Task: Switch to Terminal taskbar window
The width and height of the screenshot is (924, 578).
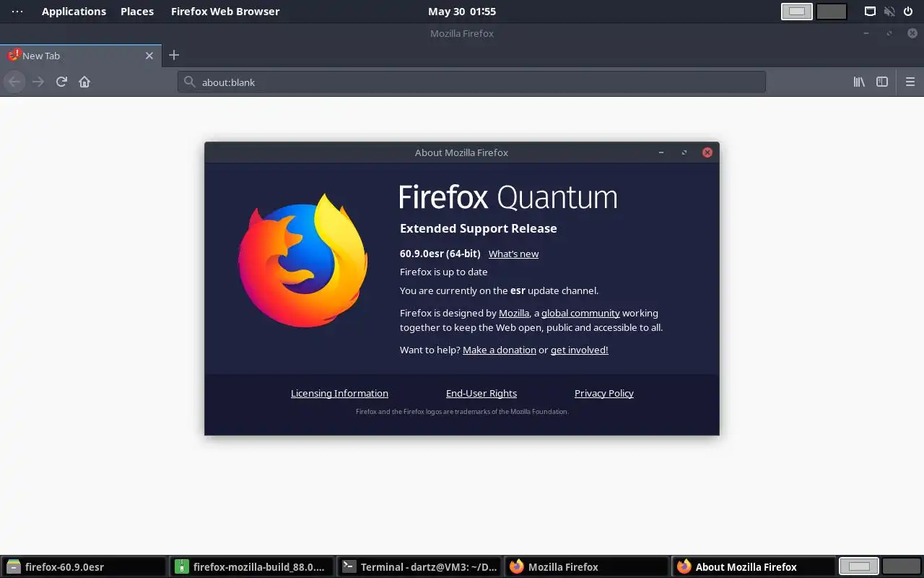Action: (x=419, y=566)
